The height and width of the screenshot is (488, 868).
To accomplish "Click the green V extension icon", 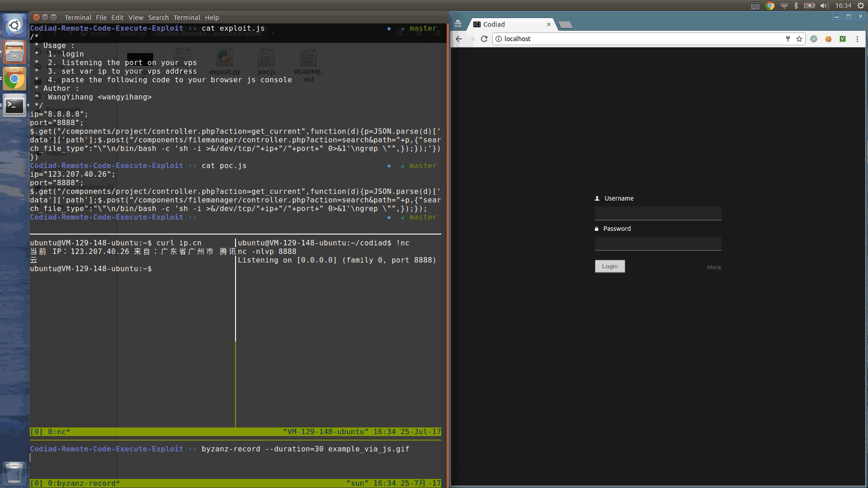I will click(843, 39).
